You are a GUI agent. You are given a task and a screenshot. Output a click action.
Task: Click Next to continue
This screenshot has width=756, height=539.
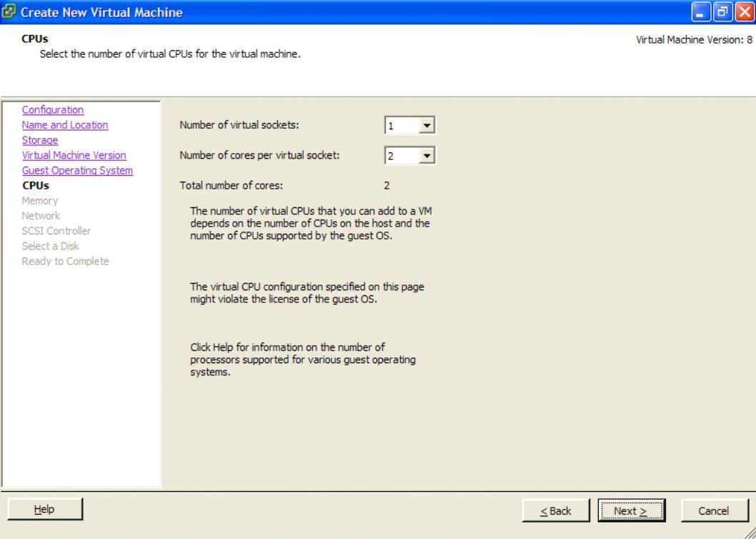click(631, 510)
